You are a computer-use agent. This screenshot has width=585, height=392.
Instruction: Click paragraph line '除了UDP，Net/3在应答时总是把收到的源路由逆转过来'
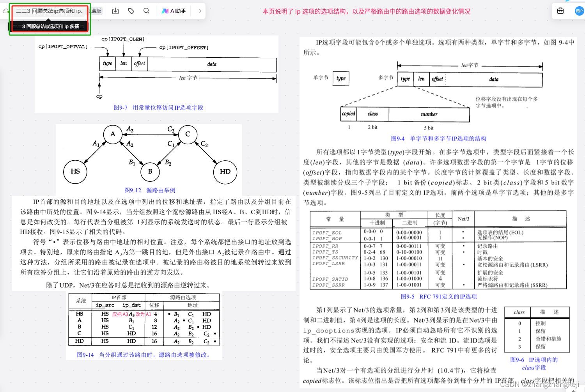pyautogui.click(x=129, y=285)
